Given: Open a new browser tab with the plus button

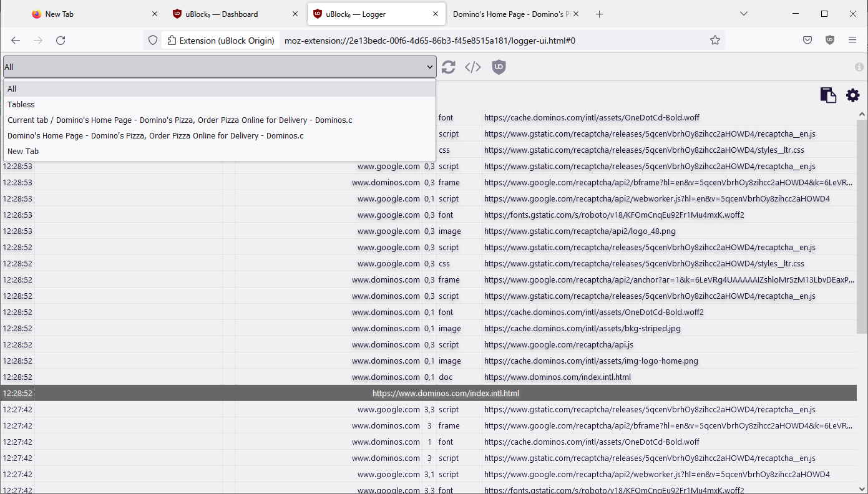Looking at the screenshot, I should pyautogui.click(x=599, y=13).
